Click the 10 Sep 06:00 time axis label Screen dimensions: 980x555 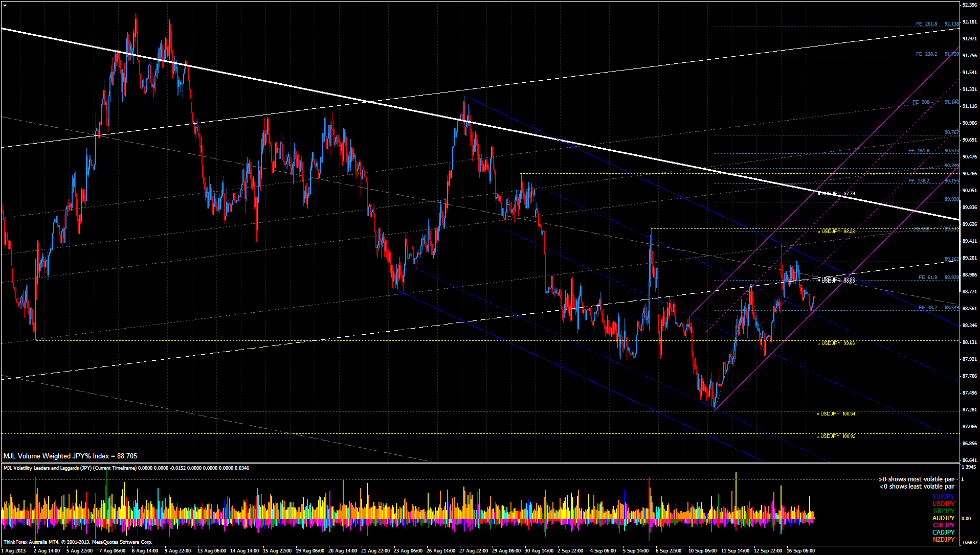pyautogui.click(x=702, y=551)
